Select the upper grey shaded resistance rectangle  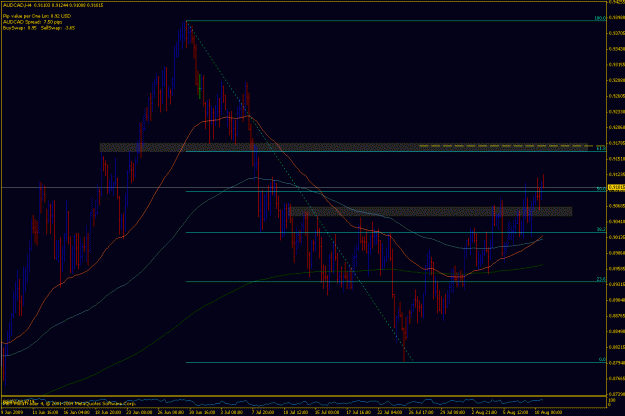344,147
